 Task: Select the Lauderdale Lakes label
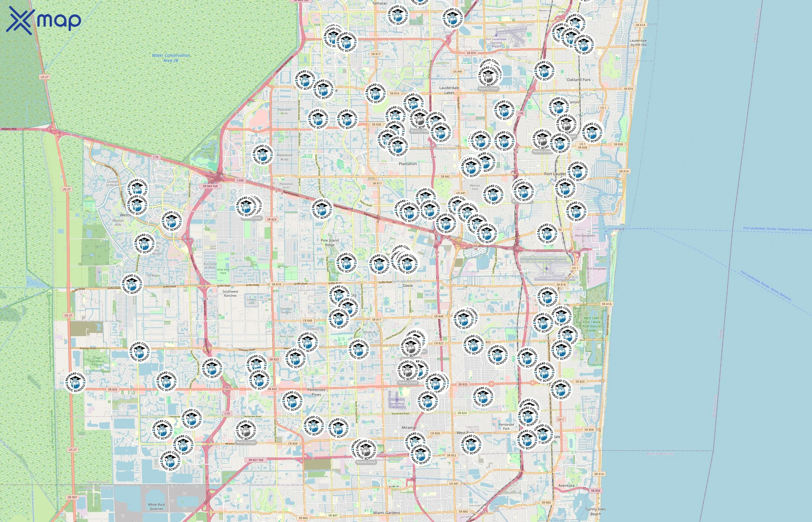(449, 90)
